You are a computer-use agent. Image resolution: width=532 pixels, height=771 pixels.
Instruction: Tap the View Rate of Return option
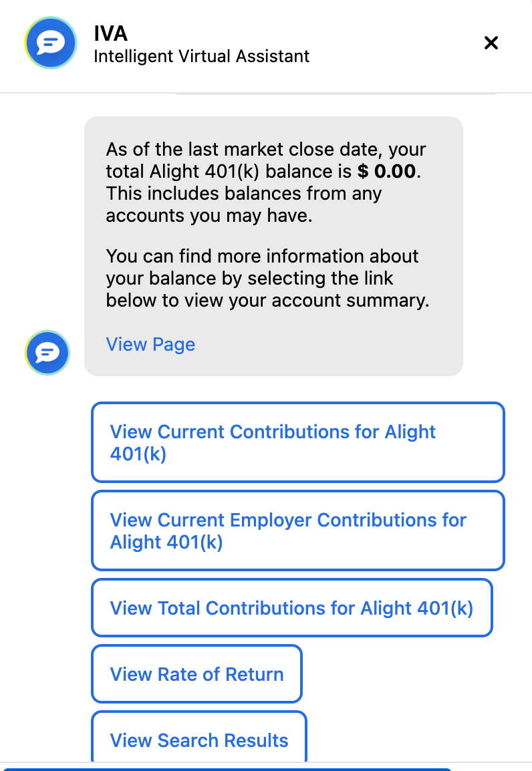pos(196,674)
